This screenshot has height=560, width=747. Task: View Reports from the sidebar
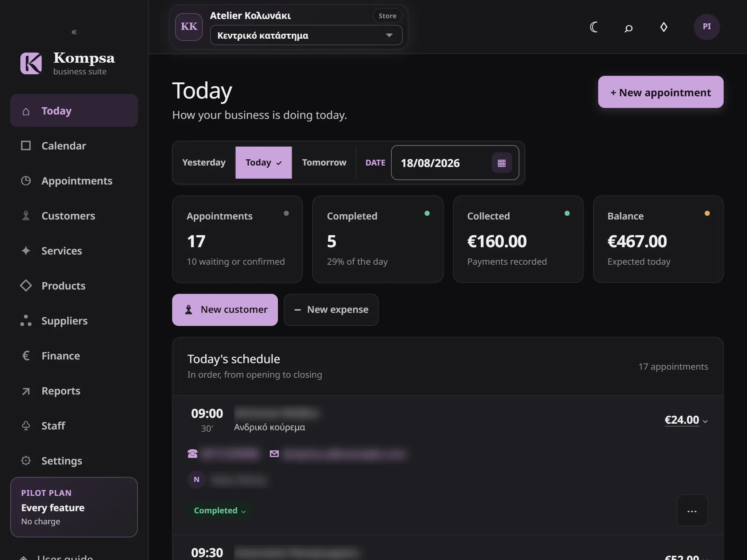[74, 391]
